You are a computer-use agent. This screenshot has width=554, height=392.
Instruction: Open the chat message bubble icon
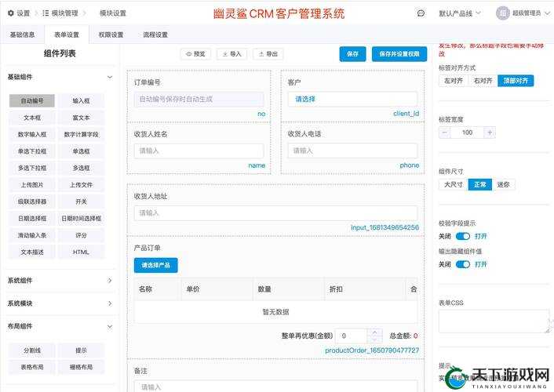tap(421, 13)
